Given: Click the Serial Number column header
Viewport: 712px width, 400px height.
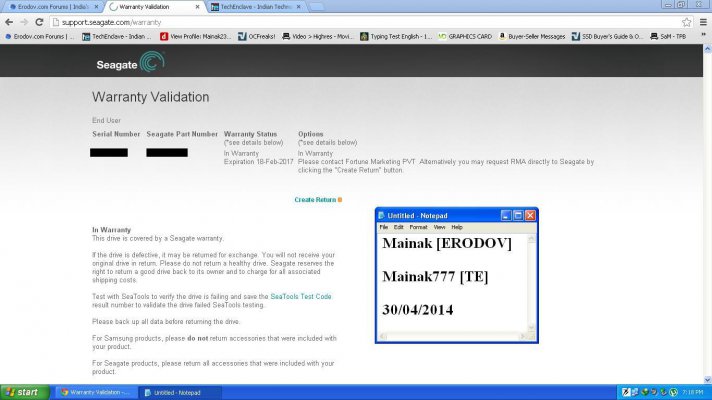Looking at the screenshot, I should coord(116,134).
